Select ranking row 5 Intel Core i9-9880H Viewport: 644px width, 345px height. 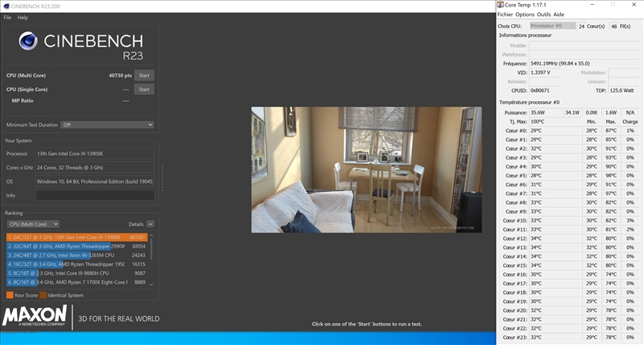click(x=76, y=273)
